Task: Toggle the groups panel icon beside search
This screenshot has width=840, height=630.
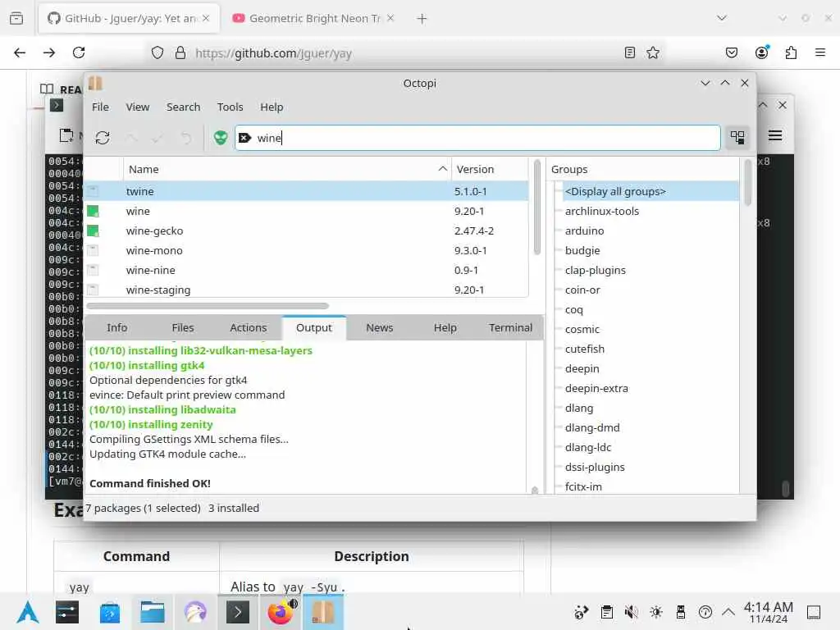Action: (737, 138)
